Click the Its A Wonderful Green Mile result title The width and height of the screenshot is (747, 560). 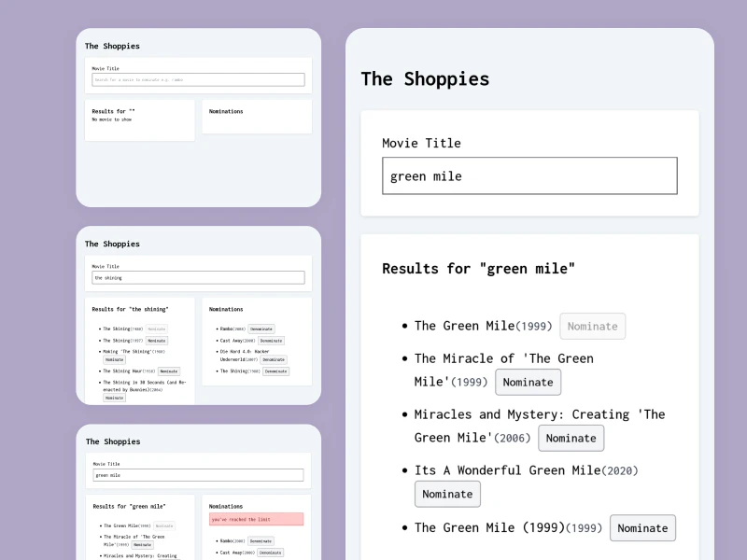point(507,470)
